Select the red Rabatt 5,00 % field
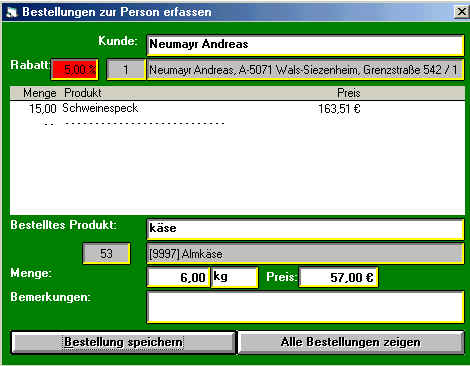This screenshot has width=470, height=366. coord(75,69)
